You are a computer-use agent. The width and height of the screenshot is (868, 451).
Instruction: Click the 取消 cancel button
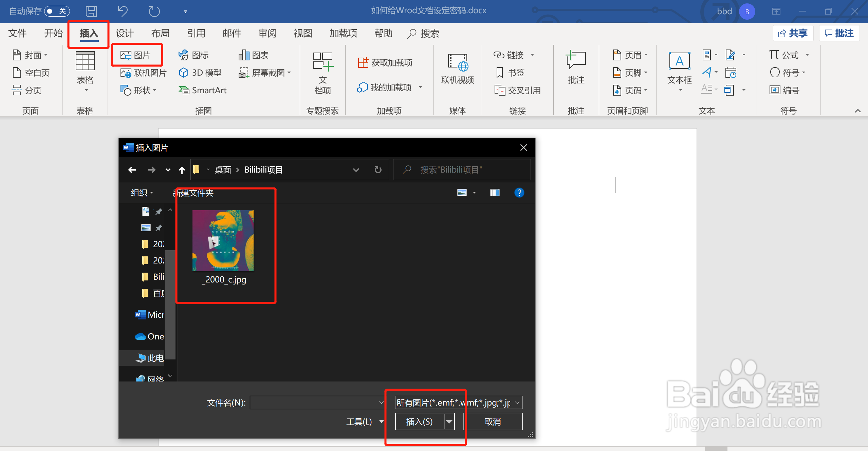click(x=493, y=421)
